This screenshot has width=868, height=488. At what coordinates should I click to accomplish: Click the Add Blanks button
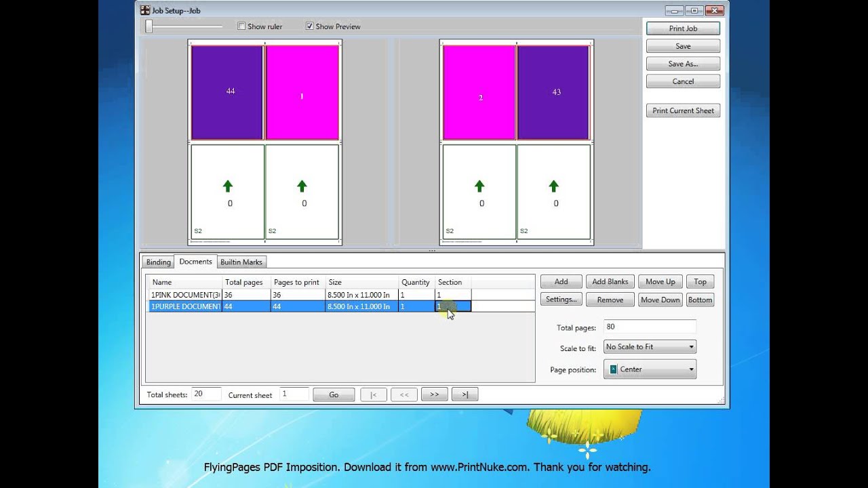[610, 282]
